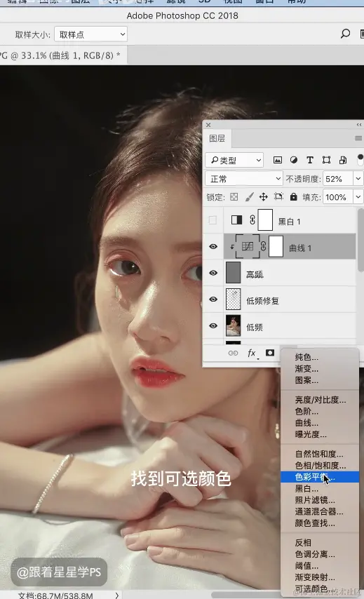Choose 可选颜色... menu item
The image size is (364, 599).
320,588
